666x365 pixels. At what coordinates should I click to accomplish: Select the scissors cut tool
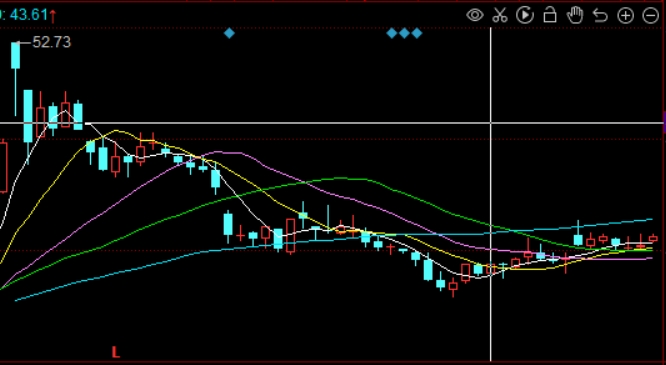500,15
